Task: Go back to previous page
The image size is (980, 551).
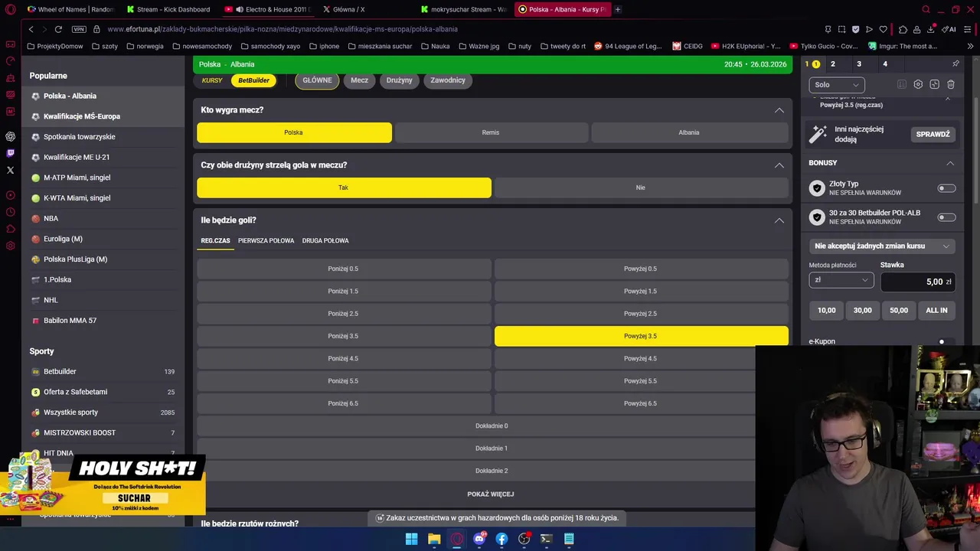Action: (x=31, y=29)
